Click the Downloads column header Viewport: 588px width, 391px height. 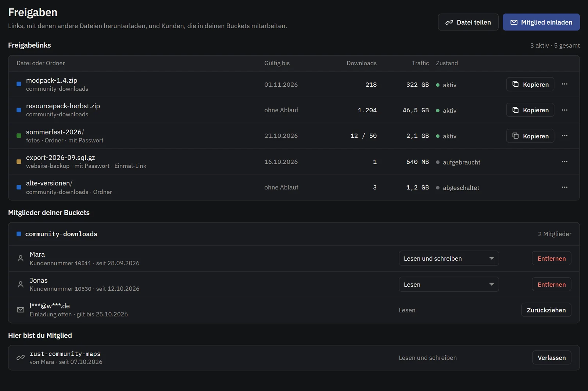[361, 63]
